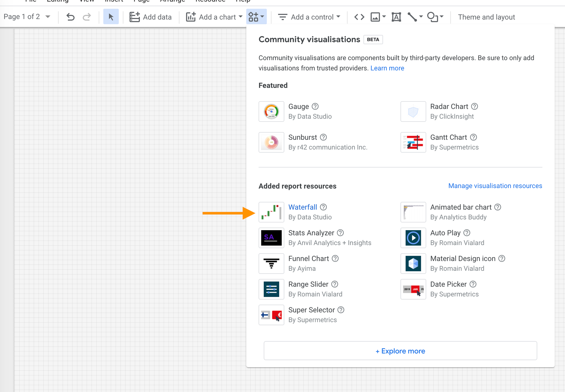The width and height of the screenshot is (565, 392).
Task: Click the help icon next to Range Slider
Action: click(x=335, y=284)
